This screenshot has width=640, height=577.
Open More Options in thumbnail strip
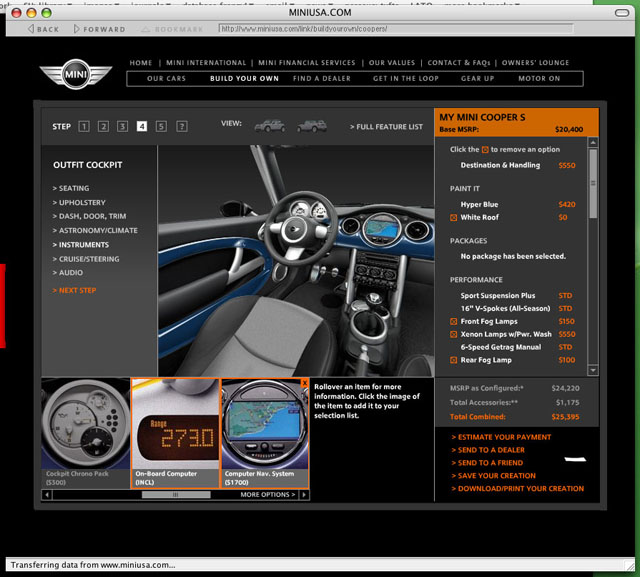pos(268,494)
